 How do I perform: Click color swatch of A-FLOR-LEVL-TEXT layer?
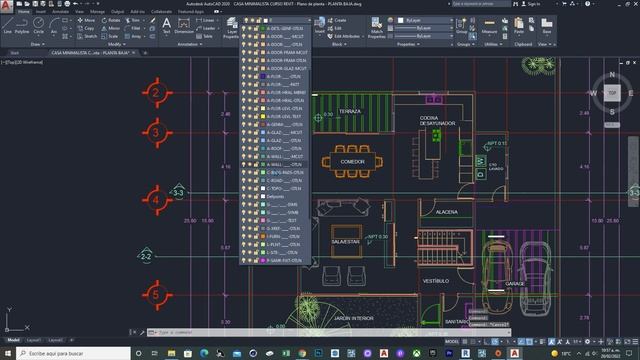(263, 116)
